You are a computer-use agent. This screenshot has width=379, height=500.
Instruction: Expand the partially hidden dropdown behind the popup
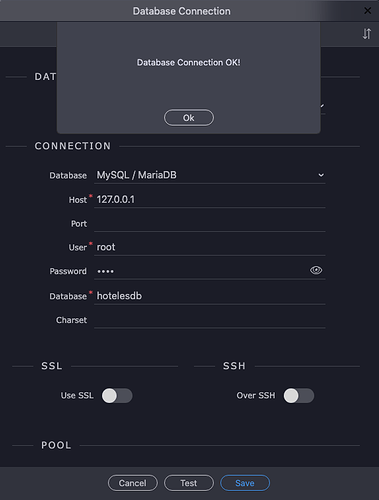coord(322,106)
